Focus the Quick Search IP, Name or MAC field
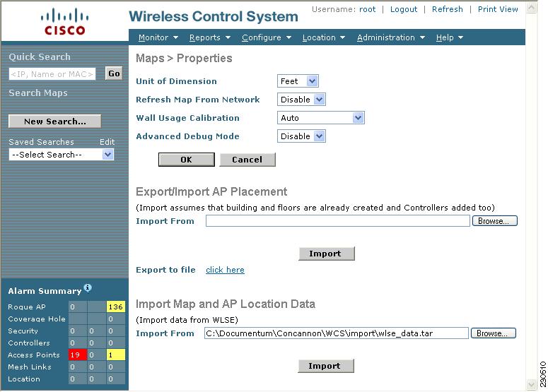The width and height of the screenshot is (548, 392). coord(52,74)
